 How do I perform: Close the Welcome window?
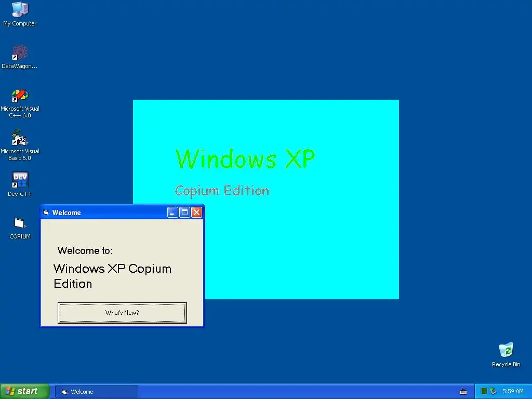196,212
